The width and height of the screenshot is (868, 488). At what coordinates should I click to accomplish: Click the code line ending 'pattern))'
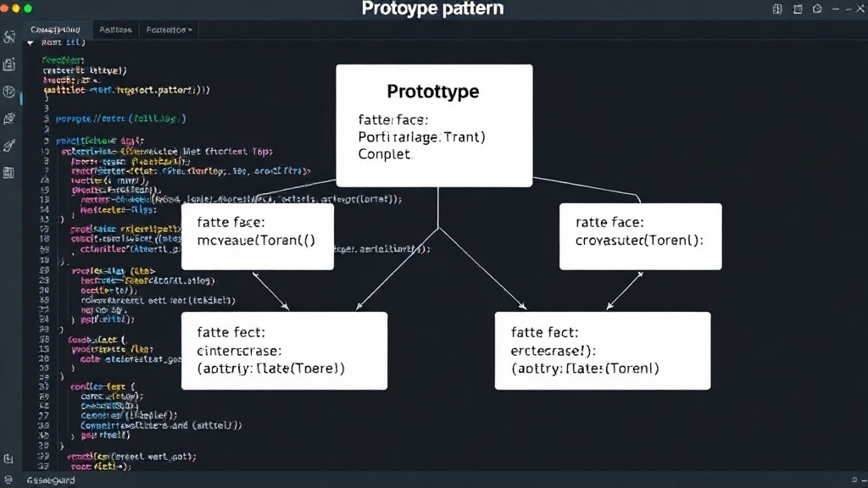click(127, 90)
